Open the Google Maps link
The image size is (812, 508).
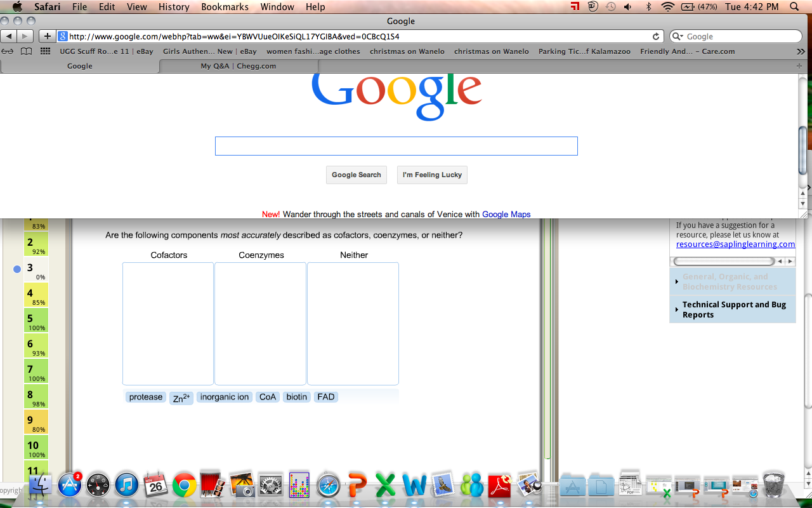(x=506, y=214)
